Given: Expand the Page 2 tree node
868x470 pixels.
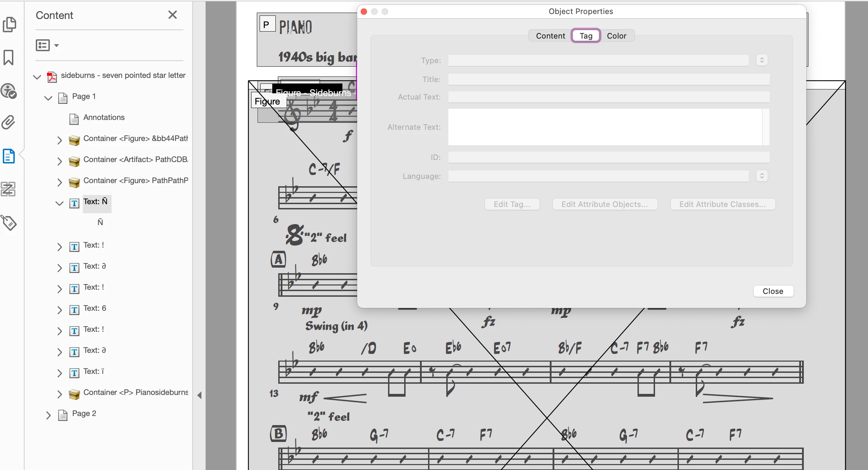Looking at the screenshot, I should [x=48, y=415].
